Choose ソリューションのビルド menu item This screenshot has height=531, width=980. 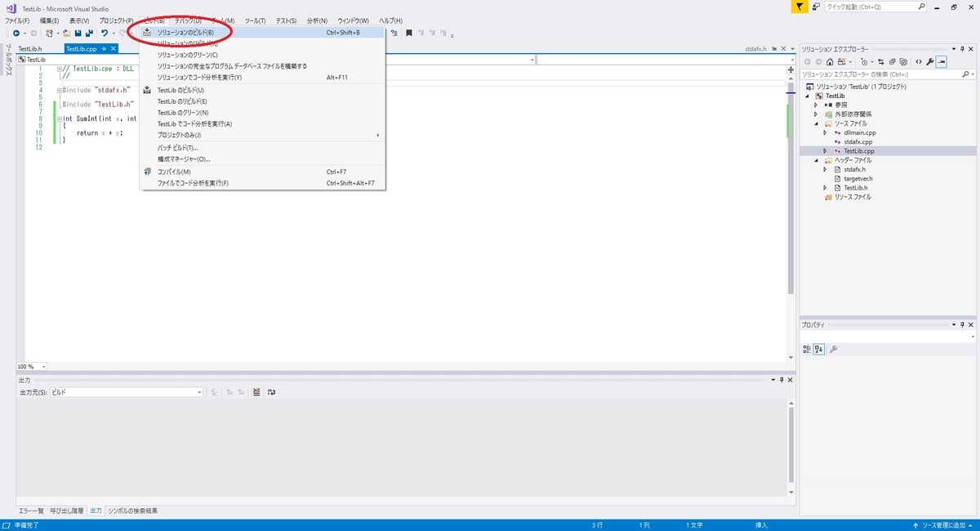click(262, 33)
